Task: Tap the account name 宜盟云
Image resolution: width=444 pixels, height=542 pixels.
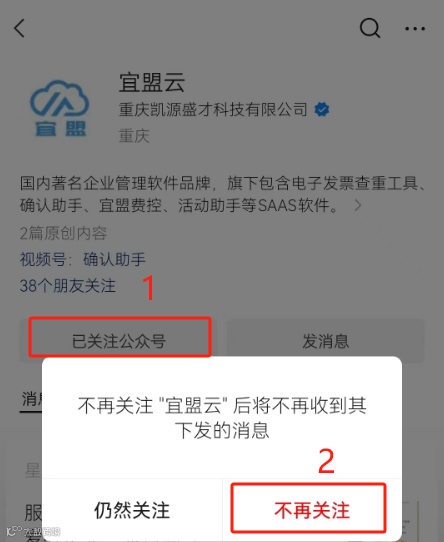Action: coord(152,82)
